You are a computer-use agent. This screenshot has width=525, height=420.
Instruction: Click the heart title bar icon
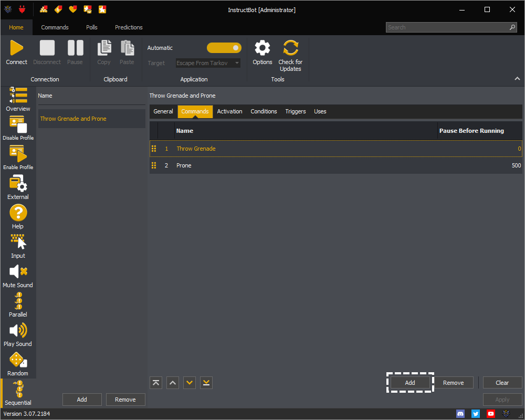[73, 9]
